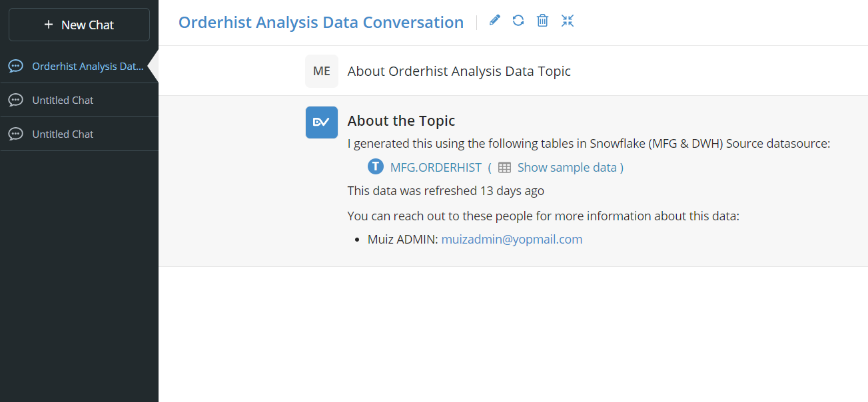
Task: Click the pencil edit title icon
Action: [494, 21]
